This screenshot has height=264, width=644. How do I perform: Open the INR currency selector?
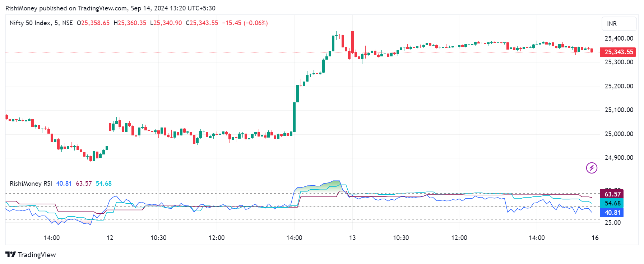tap(619, 24)
